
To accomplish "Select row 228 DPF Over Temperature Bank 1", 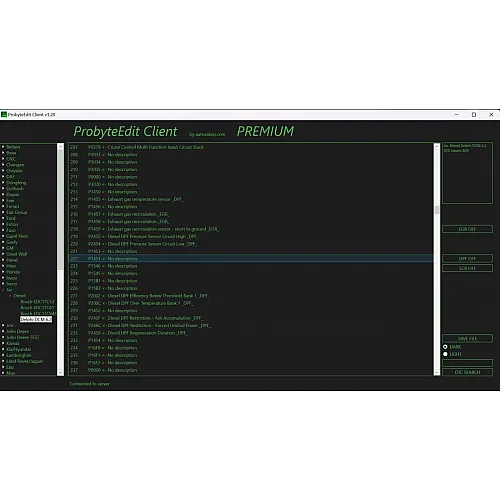I will point(251,303).
